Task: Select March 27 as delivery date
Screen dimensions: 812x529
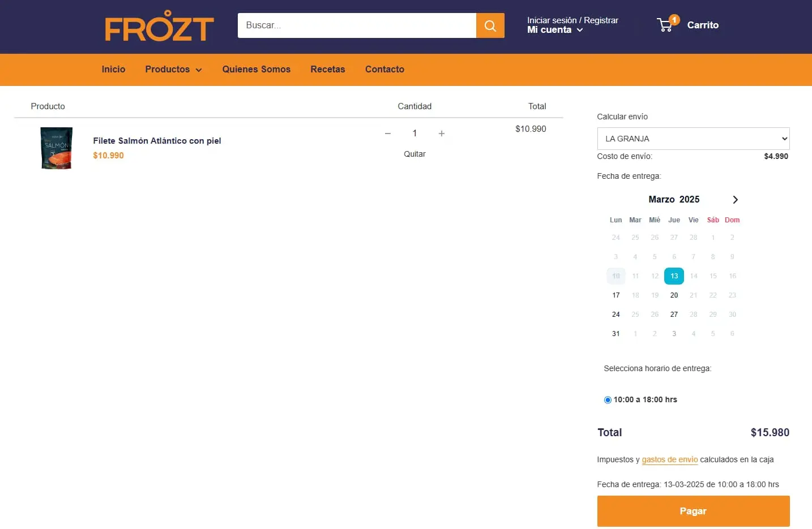Action: [x=674, y=314]
